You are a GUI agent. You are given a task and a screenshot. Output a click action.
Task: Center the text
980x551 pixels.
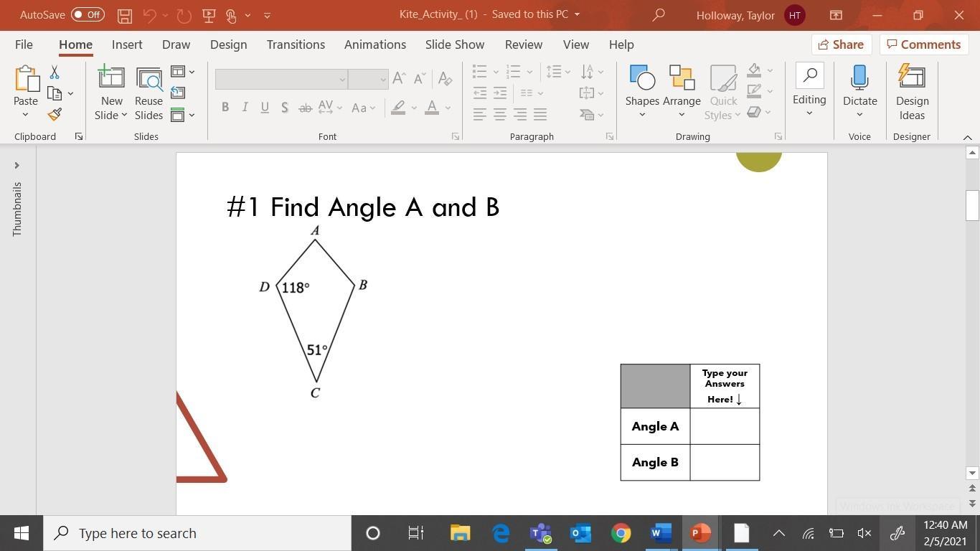(500, 114)
